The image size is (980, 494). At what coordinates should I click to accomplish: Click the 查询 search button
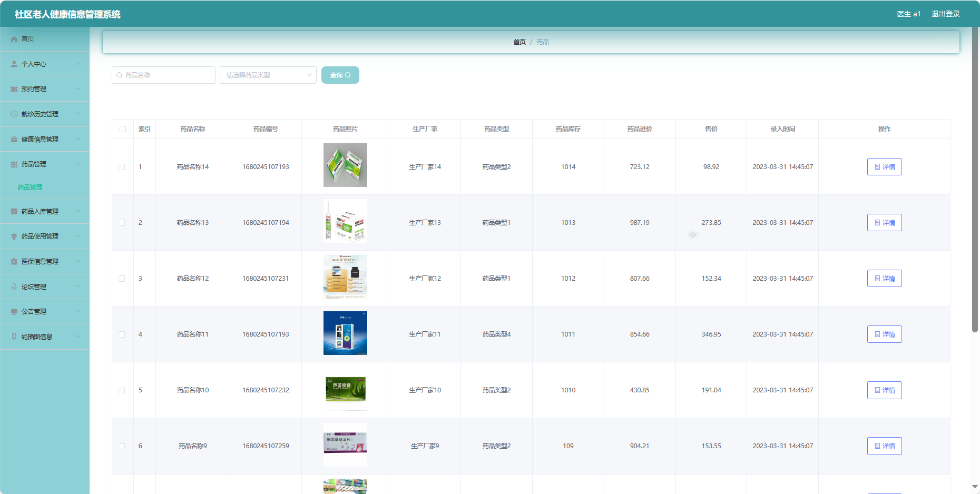(x=340, y=75)
